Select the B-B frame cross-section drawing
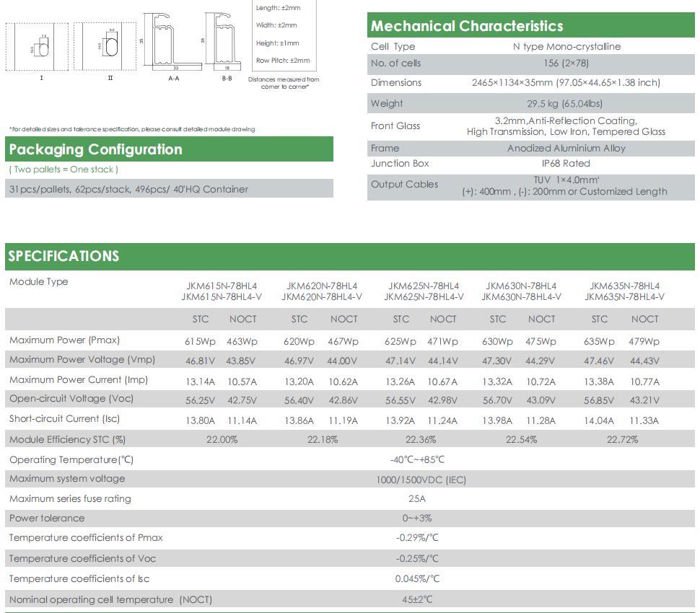The width and height of the screenshot is (700, 613). point(225,42)
